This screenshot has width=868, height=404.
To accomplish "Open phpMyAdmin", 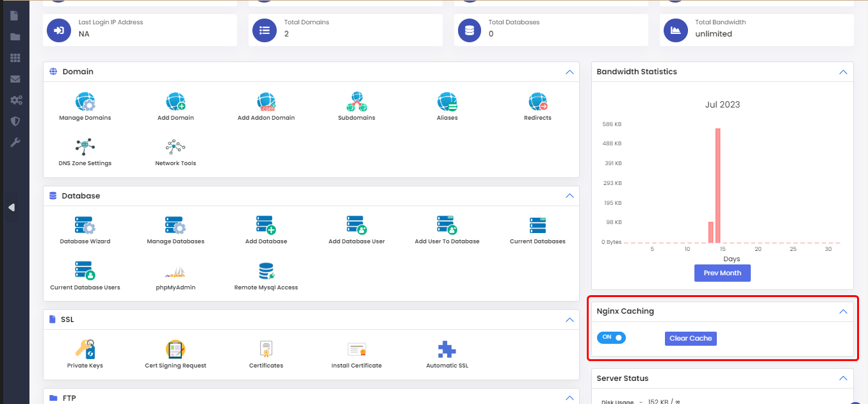I will (176, 272).
